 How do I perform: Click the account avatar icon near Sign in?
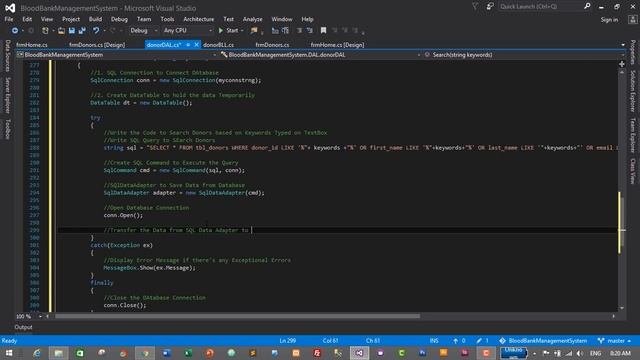click(633, 19)
